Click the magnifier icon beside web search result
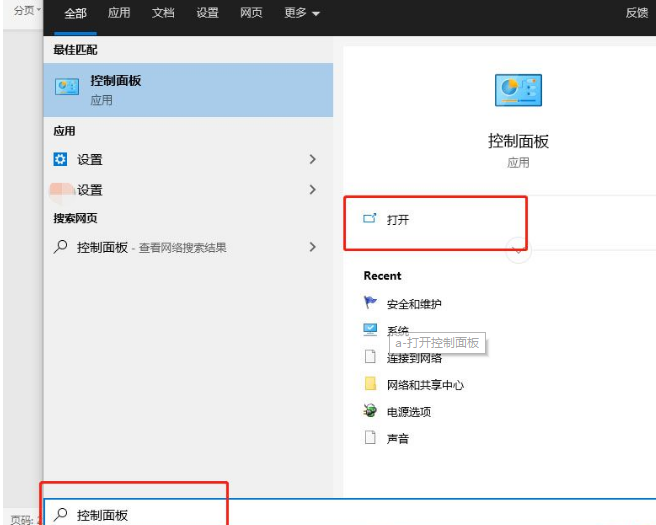656x525 pixels. pyautogui.click(x=61, y=247)
